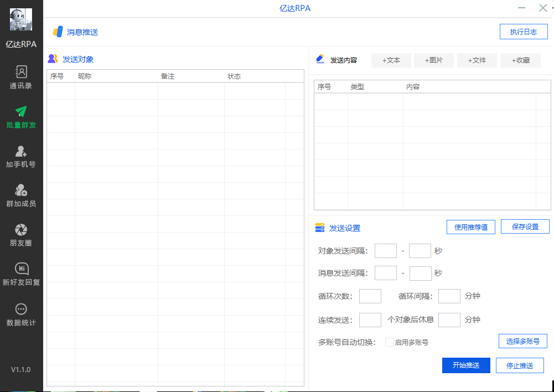Click the 选择多账号 button
This screenshot has width=554, height=392.
(523, 341)
